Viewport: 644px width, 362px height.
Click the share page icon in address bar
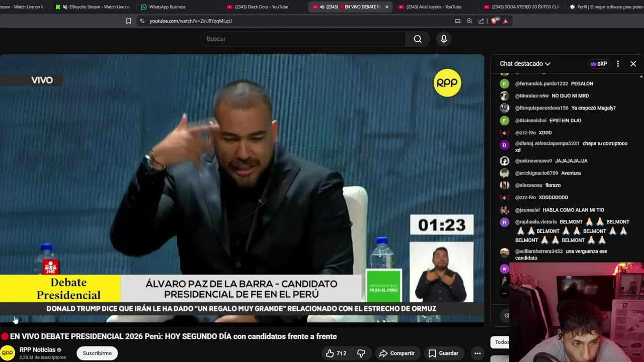tap(481, 21)
